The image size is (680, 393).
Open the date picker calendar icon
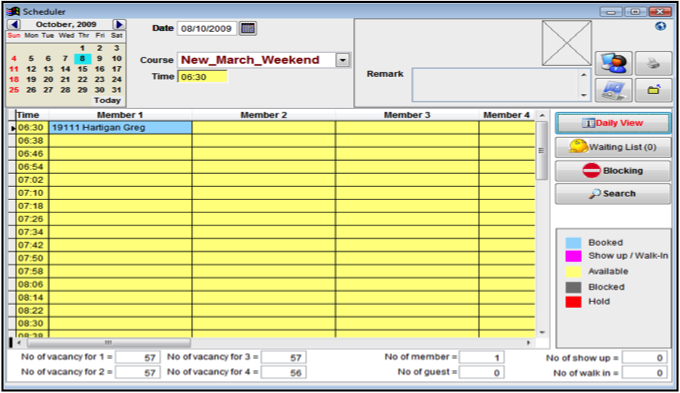click(x=248, y=28)
